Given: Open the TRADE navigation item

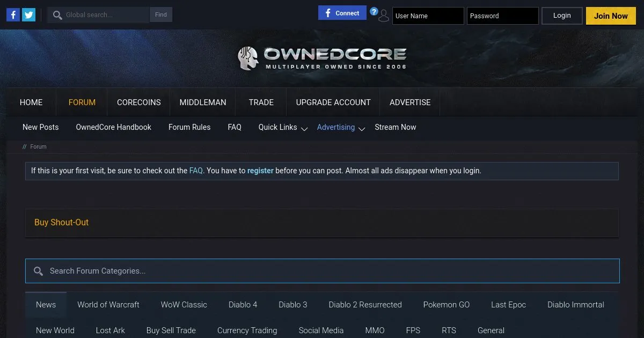Looking at the screenshot, I should click(261, 102).
